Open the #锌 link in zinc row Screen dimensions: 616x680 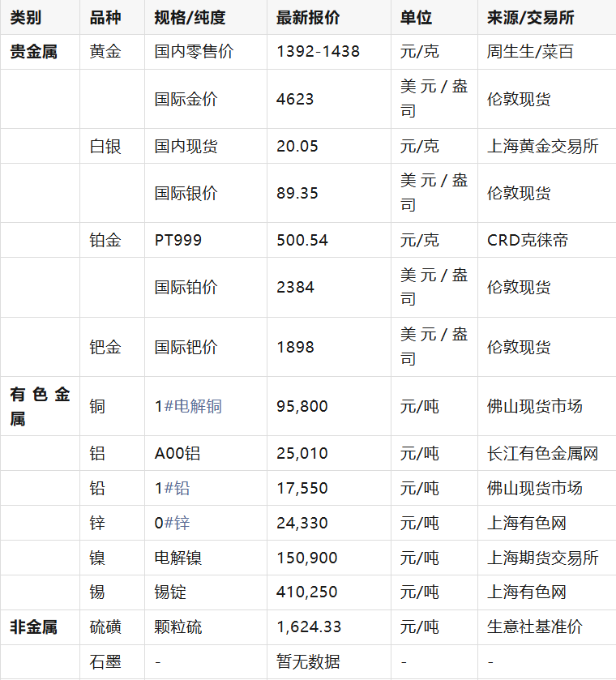pyautogui.click(x=177, y=523)
